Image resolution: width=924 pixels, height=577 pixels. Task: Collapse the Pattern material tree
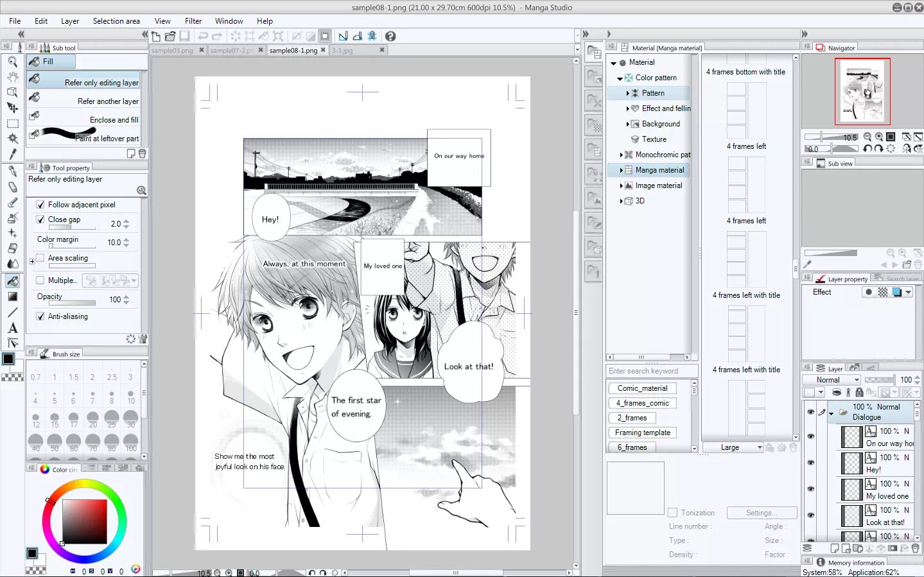coord(629,92)
